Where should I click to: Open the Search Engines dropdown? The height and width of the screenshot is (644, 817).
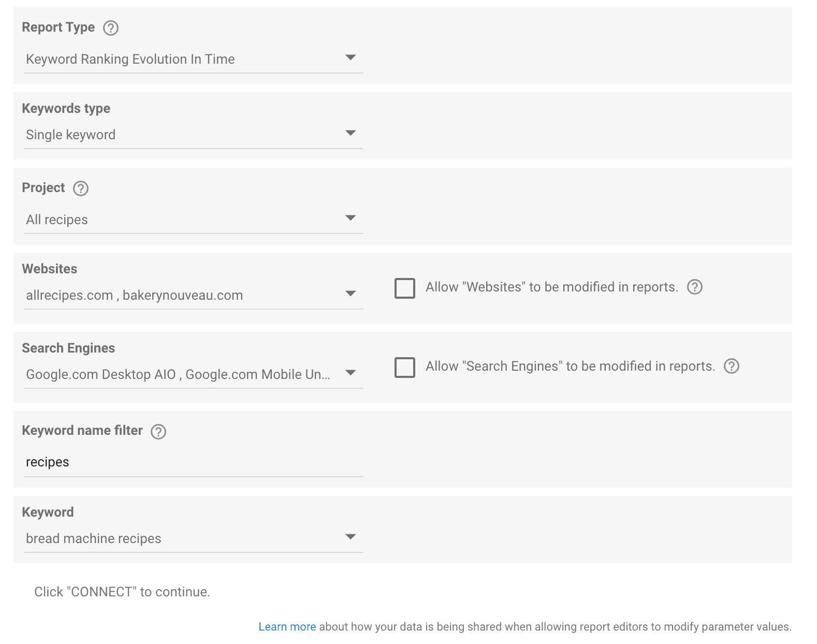pos(194,374)
